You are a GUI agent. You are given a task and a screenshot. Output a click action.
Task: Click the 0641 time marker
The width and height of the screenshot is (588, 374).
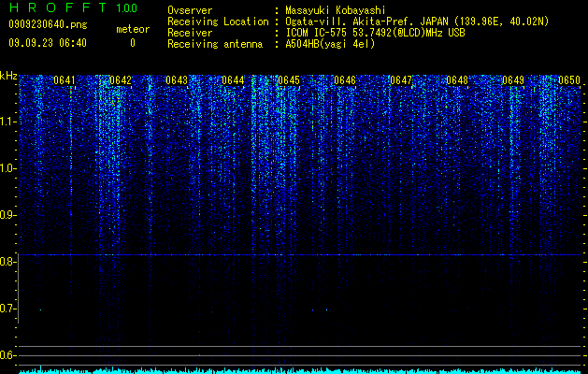pyautogui.click(x=65, y=80)
